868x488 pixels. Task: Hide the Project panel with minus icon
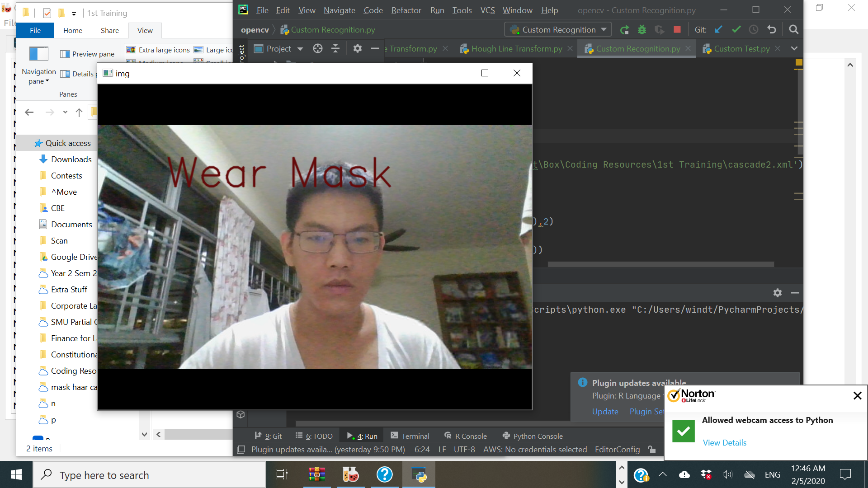click(x=375, y=49)
